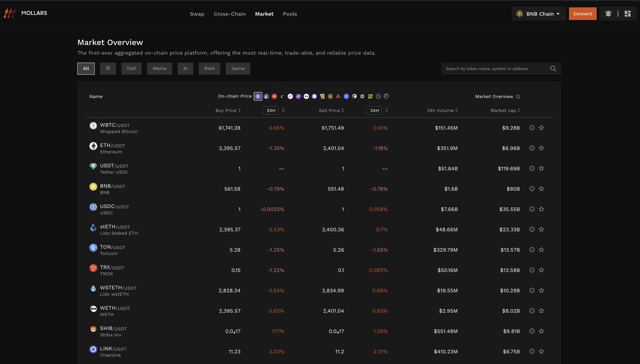
Task: Open the 24H dropdown beside Buy Price
Action: 270,110
